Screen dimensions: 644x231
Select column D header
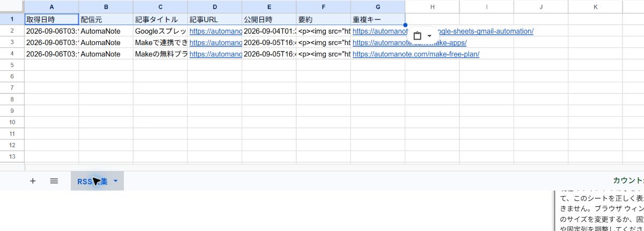point(215,7)
